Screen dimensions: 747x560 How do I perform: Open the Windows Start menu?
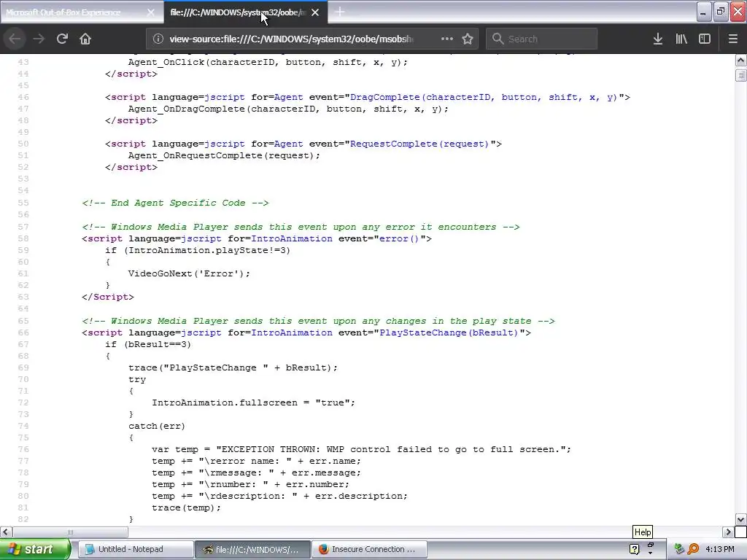pyautogui.click(x=35, y=549)
